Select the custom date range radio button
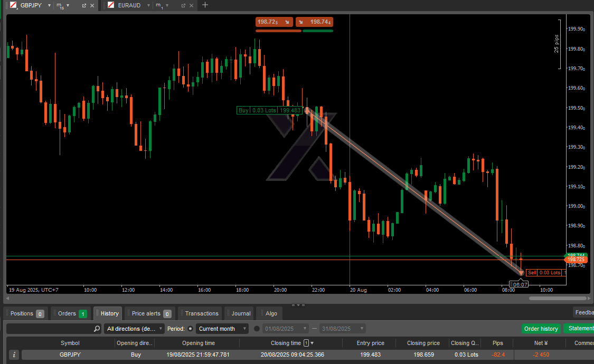This screenshot has width=594, height=364. [257, 329]
